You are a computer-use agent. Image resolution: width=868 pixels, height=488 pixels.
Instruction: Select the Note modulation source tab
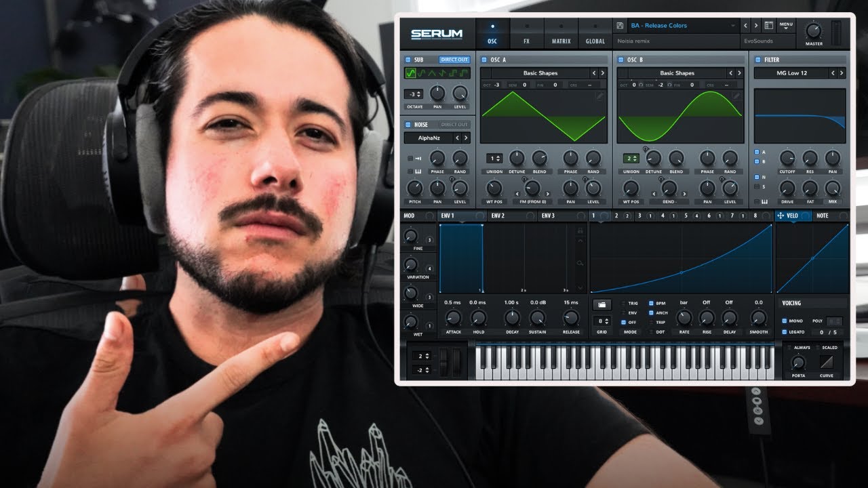tap(831, 216)
